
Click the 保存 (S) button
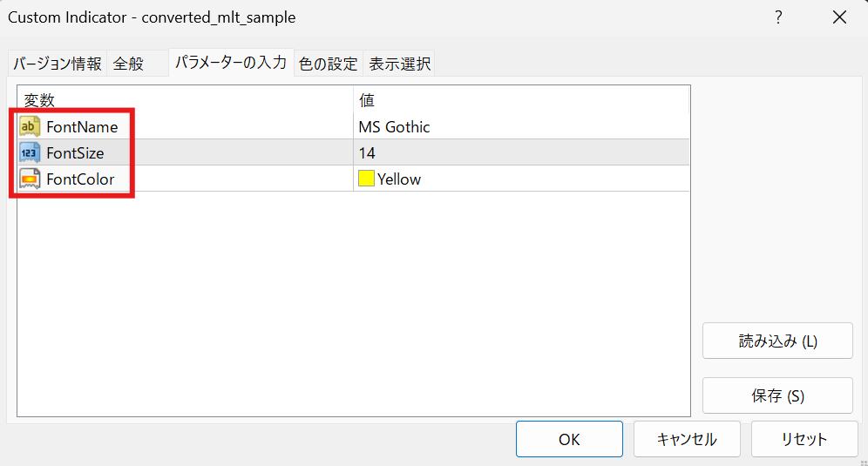click(777, 395)
